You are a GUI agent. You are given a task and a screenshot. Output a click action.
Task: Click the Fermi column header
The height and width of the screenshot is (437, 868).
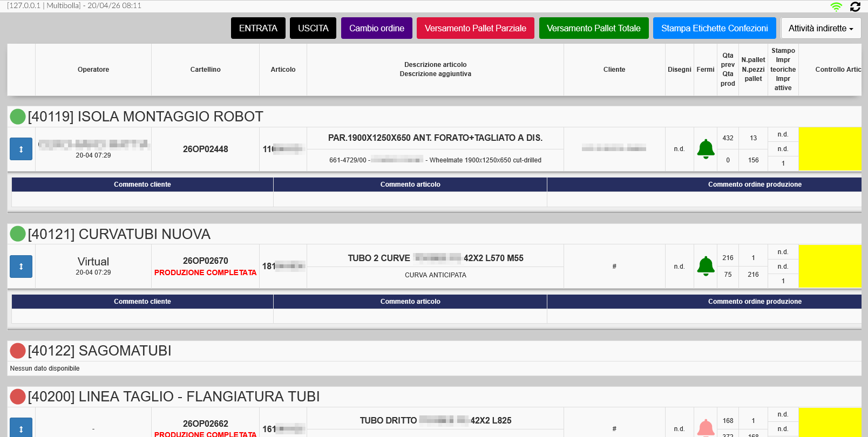(x=706, y=70)
